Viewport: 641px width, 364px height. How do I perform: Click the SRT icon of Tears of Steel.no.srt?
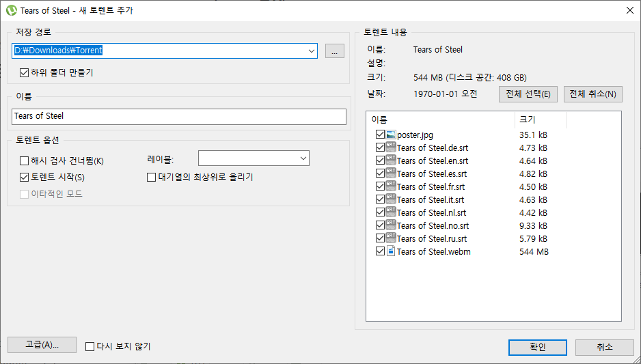391,225
